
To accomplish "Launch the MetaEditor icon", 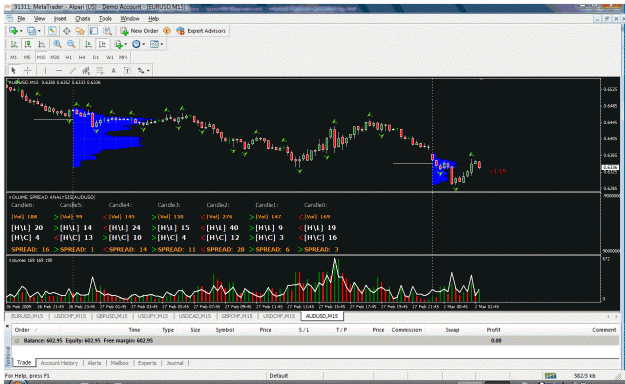I will (167, 31).
